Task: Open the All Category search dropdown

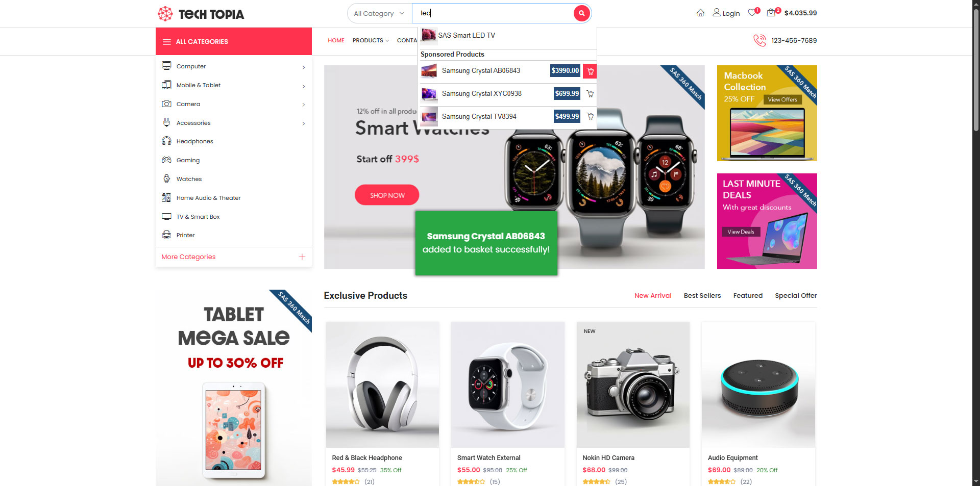Action: [x=379, y=13]
